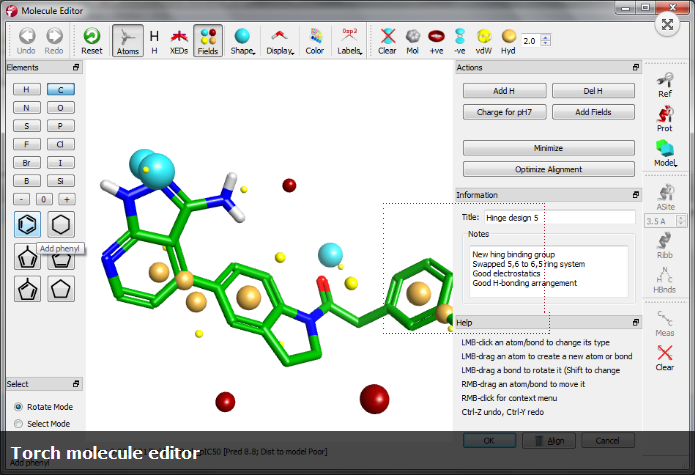Select Rotate Mode radio button
This screenshot has height=475, width=695.
coord(19,407)
